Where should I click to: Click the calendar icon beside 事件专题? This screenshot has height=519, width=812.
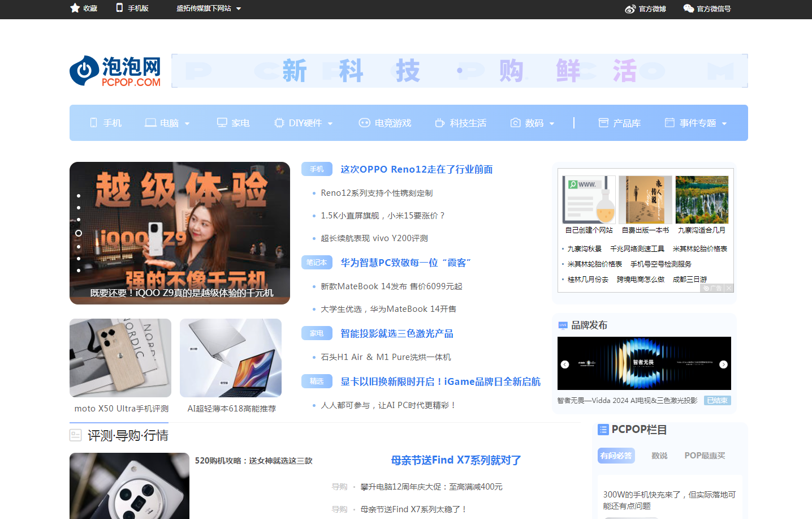pos(670,123)
